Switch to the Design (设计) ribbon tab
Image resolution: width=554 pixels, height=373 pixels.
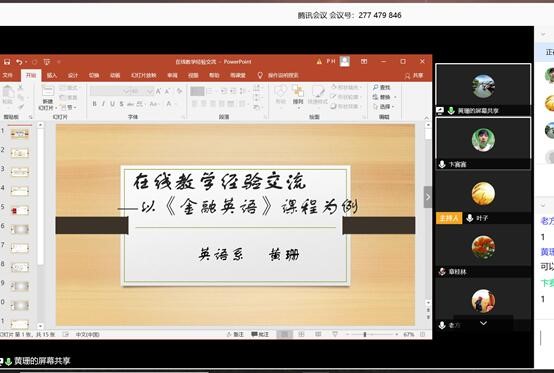pos(73,75)
